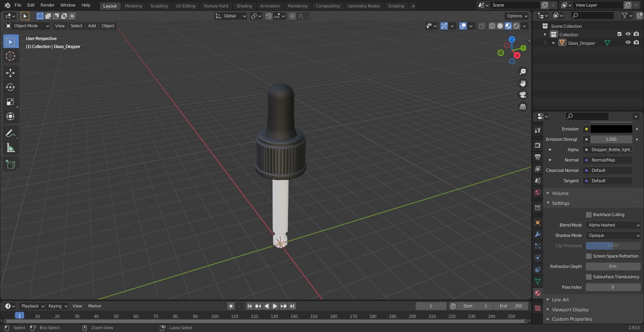Adjust Emission Strength 1.000 slider
644x332 pixels.
(x=611, y=139)
